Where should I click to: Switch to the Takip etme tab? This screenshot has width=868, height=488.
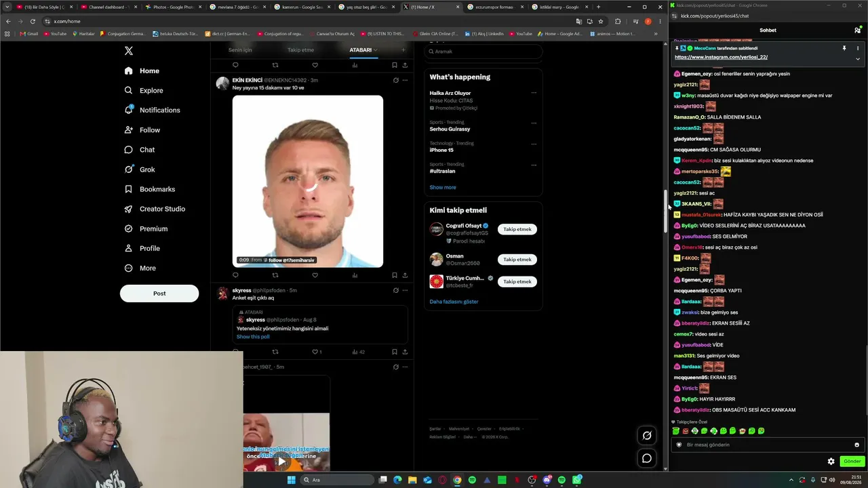(x=300, y=49)
